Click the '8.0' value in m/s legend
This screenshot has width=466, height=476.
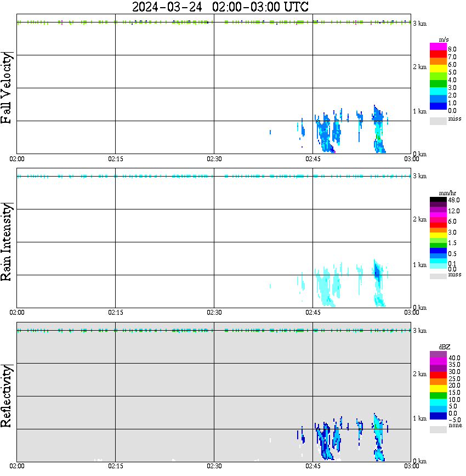point(452,49)
